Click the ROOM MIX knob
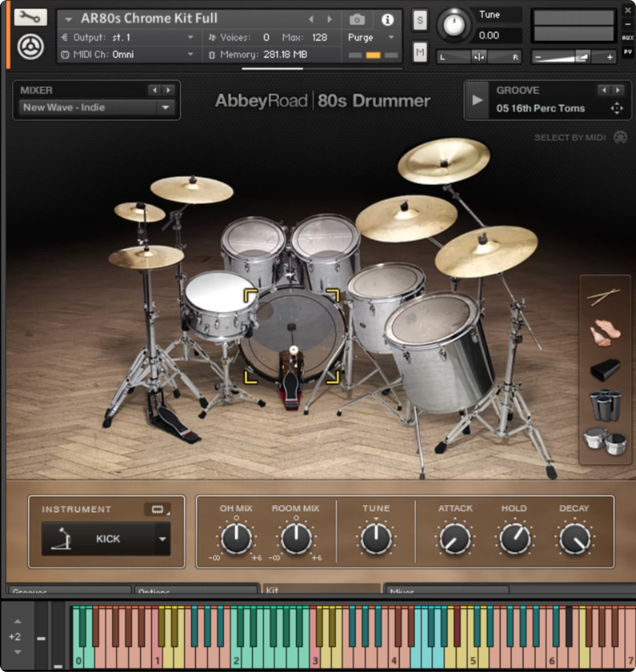Screen dimensions: 636x672 295,538
